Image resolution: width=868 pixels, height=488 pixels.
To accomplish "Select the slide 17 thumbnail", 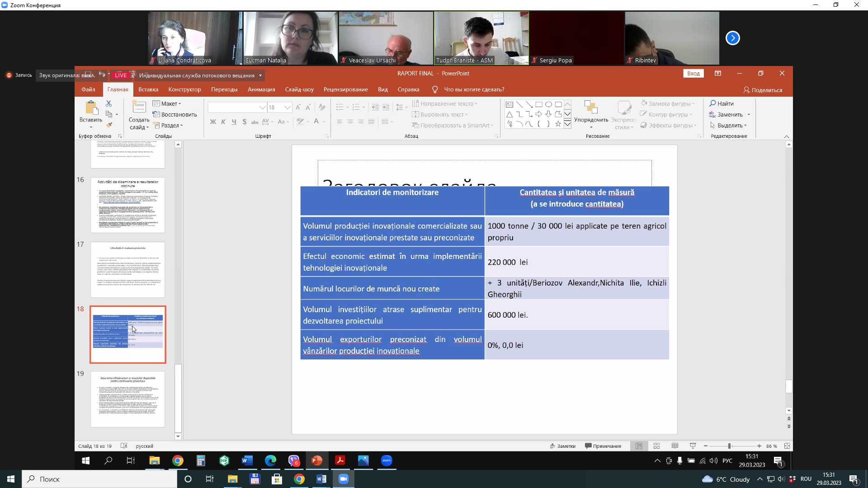I will click(x=127, y=269).
